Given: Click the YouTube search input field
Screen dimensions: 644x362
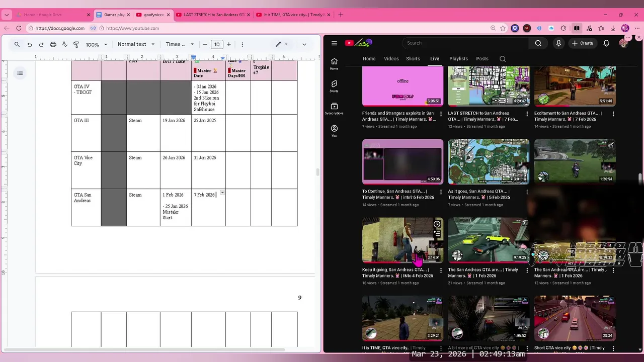Looking at the screenshot, I should click(466, 43).
